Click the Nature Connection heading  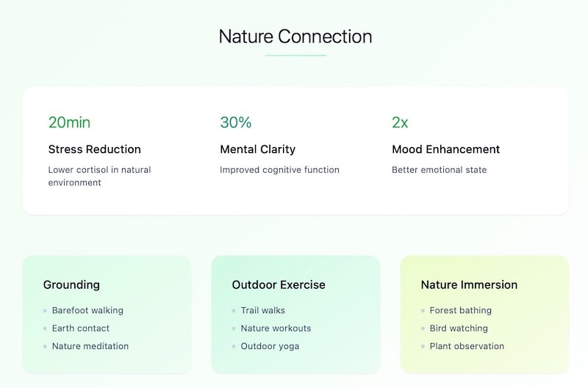[x=295, y=37]
